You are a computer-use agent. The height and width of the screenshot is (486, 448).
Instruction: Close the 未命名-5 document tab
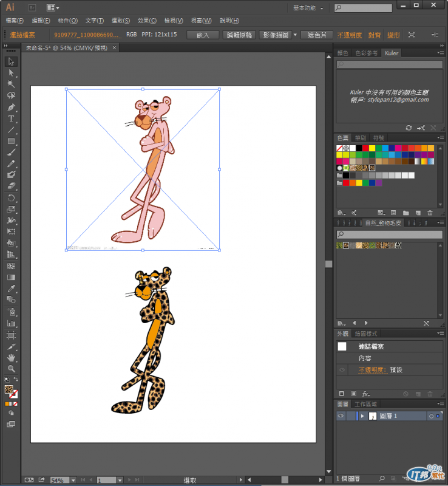pos(114,47)
